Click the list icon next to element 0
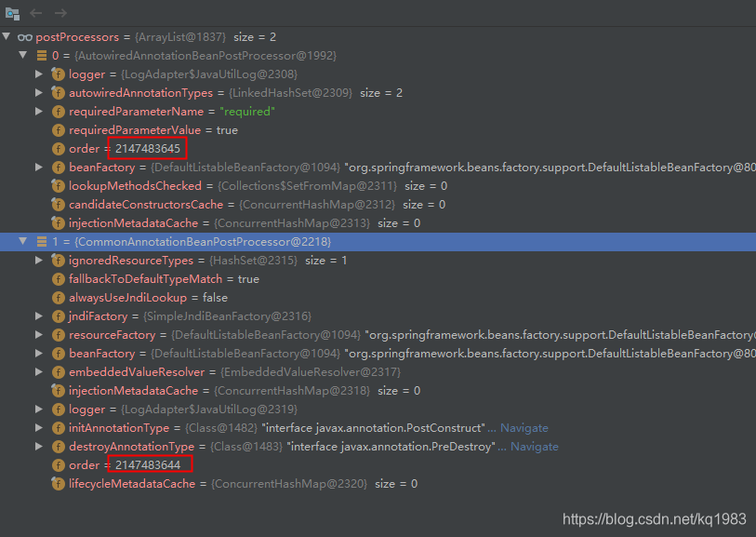Image resolution: width=756 pixels, height=537 pixels. click(x=42, y=55)
